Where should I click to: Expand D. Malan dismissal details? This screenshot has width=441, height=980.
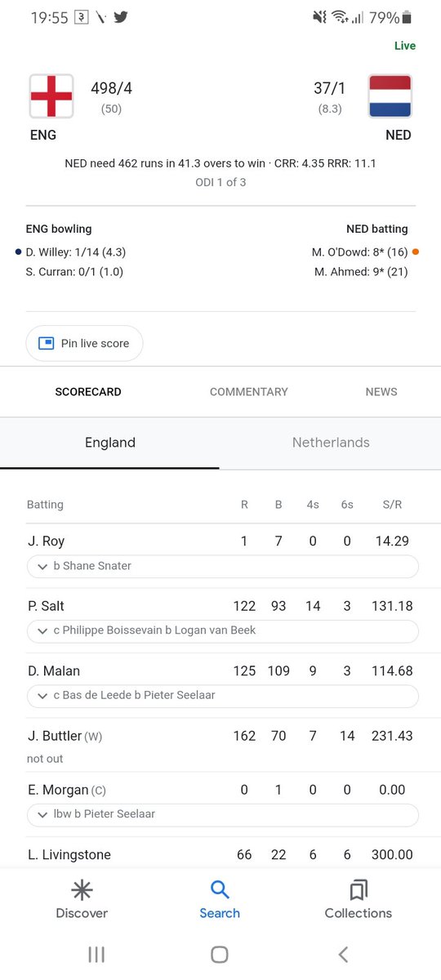(223, 696)
